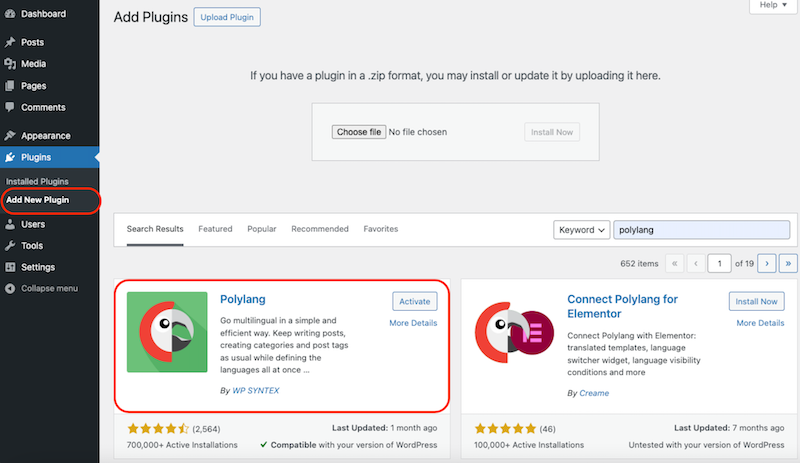The width and height of the screenshot is (800, 463).
Task: Switch to Popular plugins tab
Action: pos(262,229)
